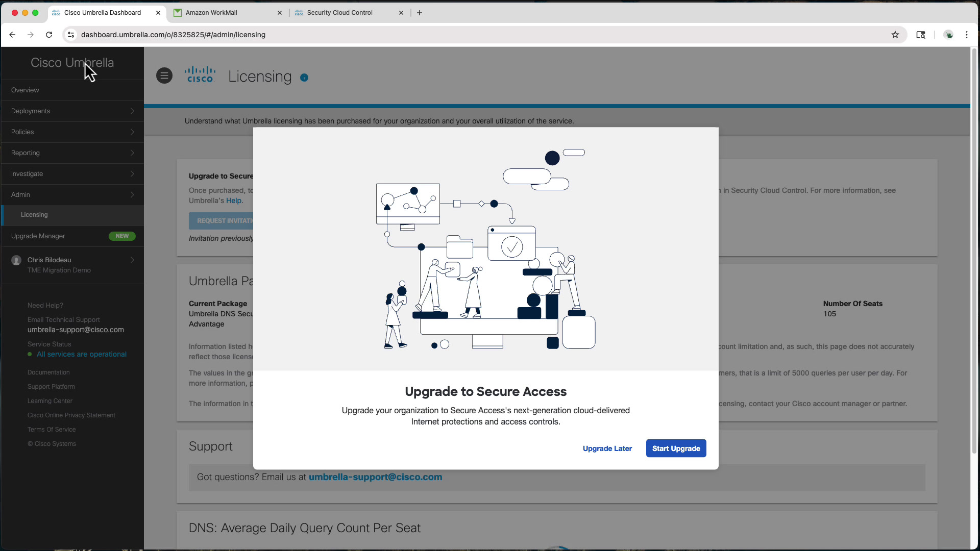The width and height of the screenshot is (980, 551).
Task: Open the Chrome three-dot menu
Action: pos(967,35)
